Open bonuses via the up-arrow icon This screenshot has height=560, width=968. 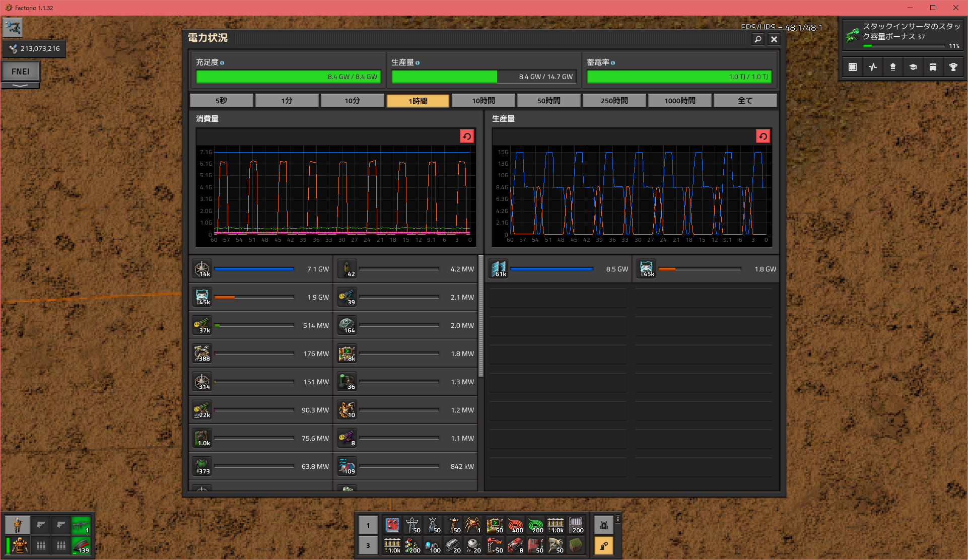click(893, 67)
